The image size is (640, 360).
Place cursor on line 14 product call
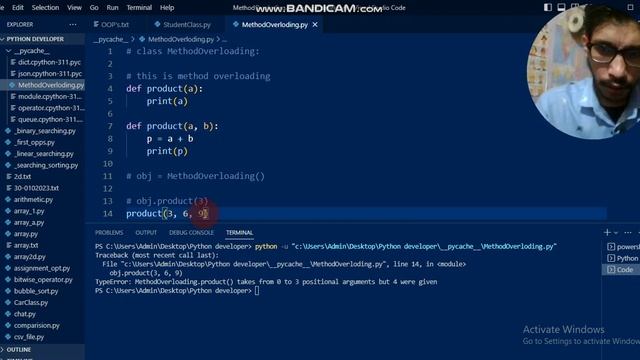(167, 213)
